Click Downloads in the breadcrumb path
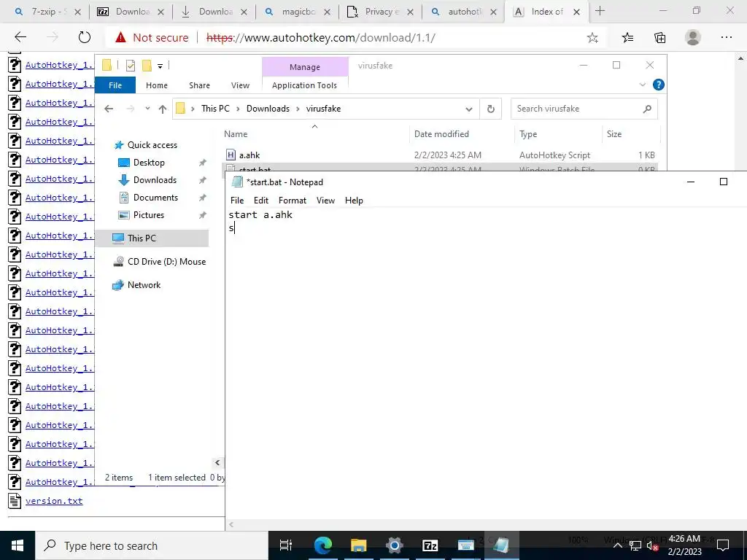Screen dimensions: 747x560 (268, 109)
